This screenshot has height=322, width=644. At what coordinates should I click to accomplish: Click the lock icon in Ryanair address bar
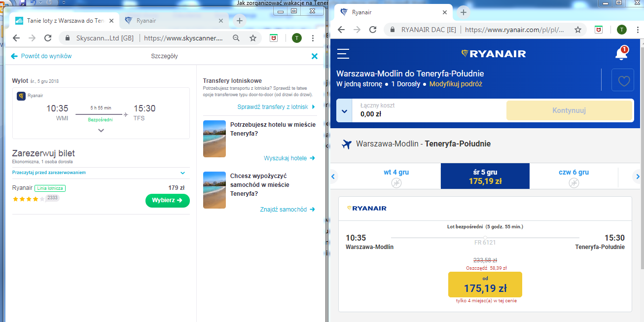pyautogui.click(x=393, y=30)
